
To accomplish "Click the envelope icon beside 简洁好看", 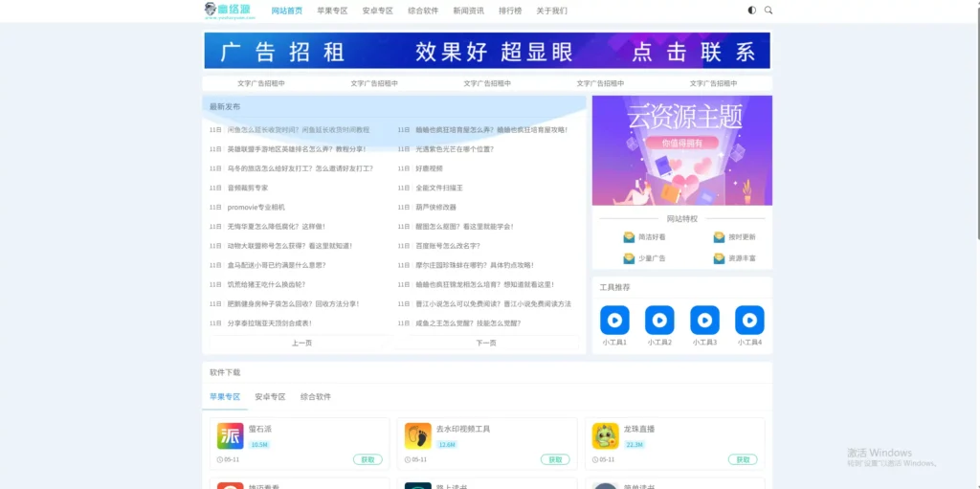I will (x=629, y=237).
